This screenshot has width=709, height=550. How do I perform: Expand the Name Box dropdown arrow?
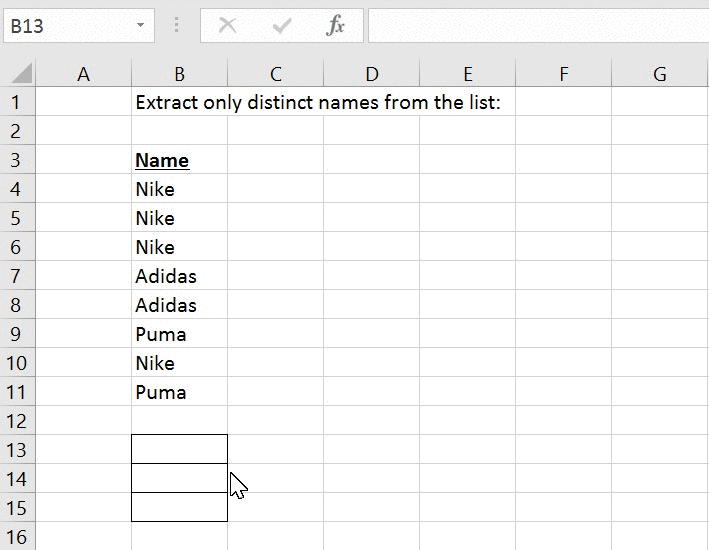(x=140, y=26)
